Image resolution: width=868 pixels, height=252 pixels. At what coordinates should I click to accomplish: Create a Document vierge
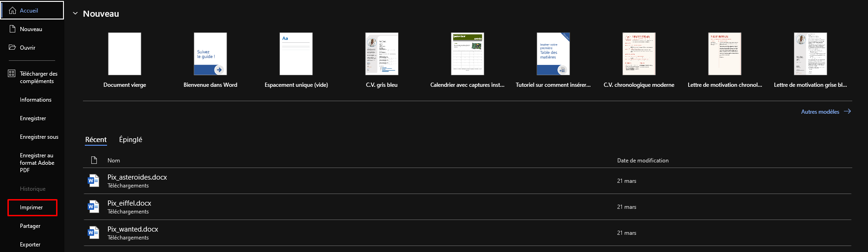125,60
